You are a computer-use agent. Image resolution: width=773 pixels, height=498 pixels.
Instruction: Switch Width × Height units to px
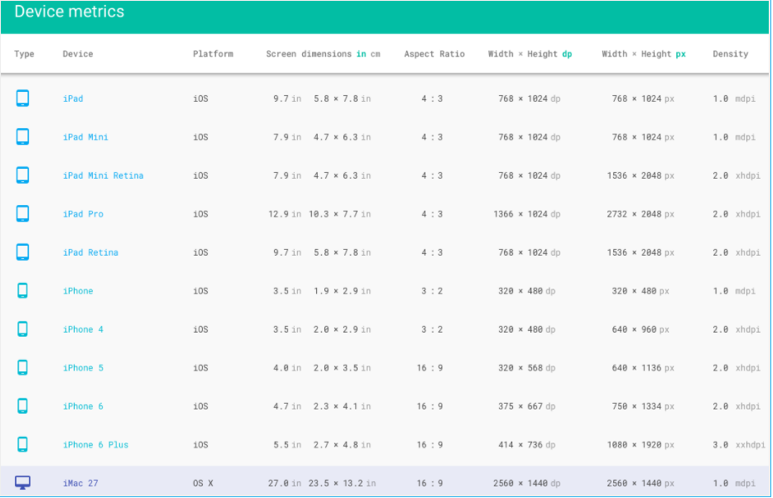point(680,54)
